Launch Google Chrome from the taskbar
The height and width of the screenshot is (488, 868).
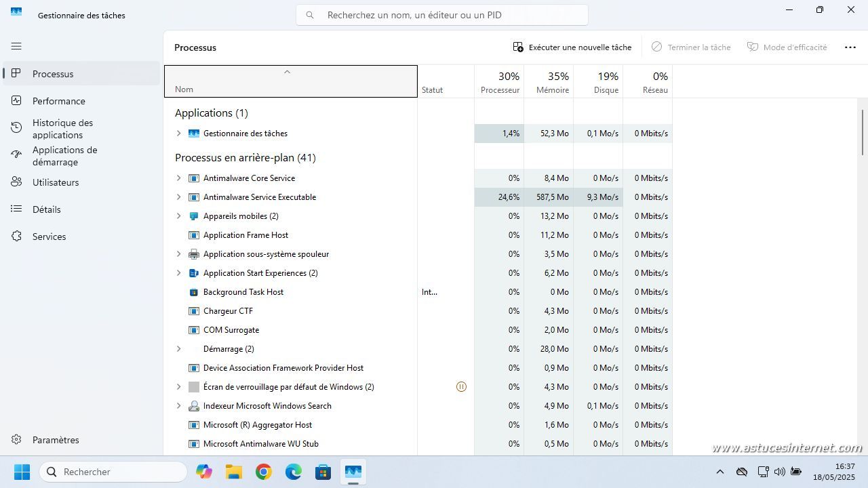(x=264, y=472)
